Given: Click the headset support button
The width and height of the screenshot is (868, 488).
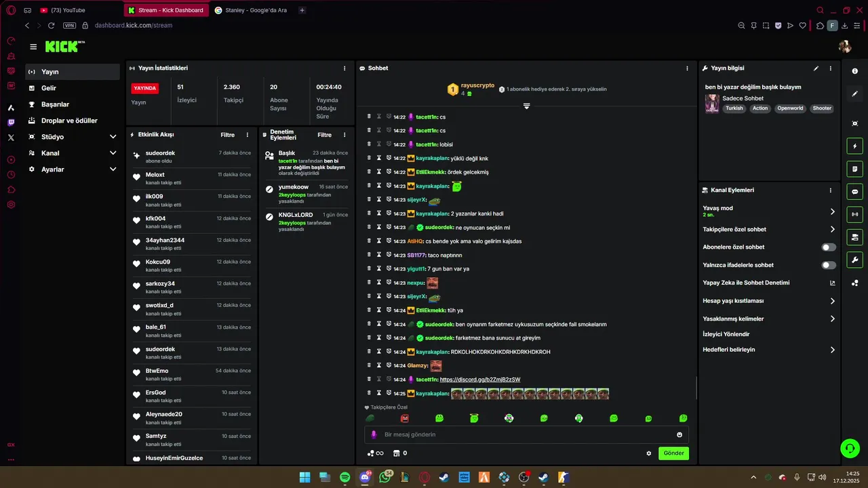Looking at the screenshot, I should point(850,448).
